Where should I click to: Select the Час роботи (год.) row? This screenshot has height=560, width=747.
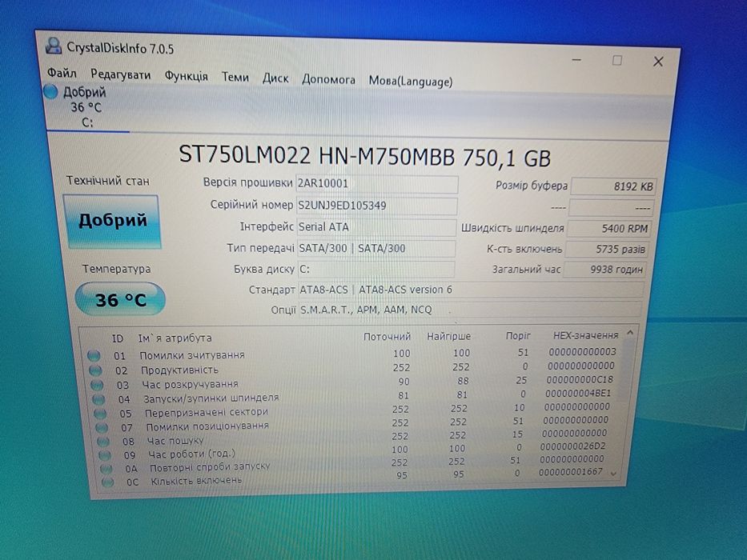(352, 450)
